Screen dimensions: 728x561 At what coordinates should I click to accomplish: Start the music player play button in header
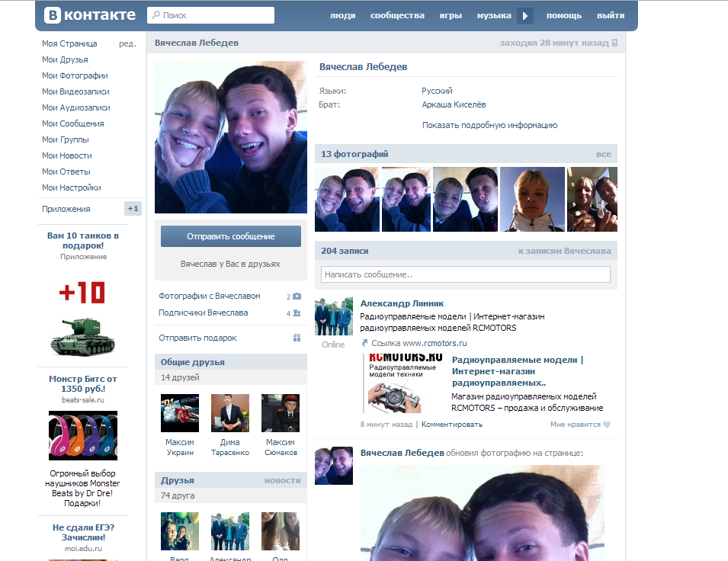tap(525, 16)
